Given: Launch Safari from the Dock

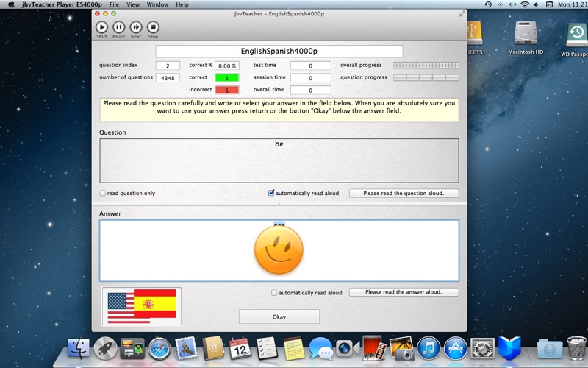Looking at the screenshot, I should click(159, 349).
